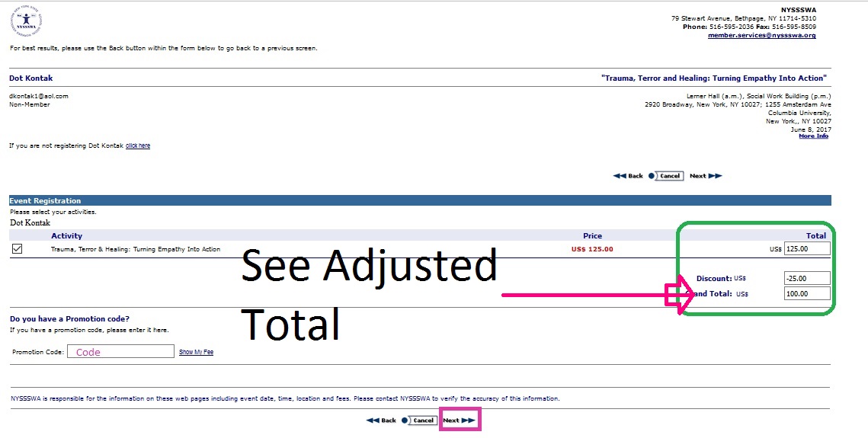Focus the Promotion Code input field
The image size is (868, 438).
pyautogui.click(x=120, y=352)
